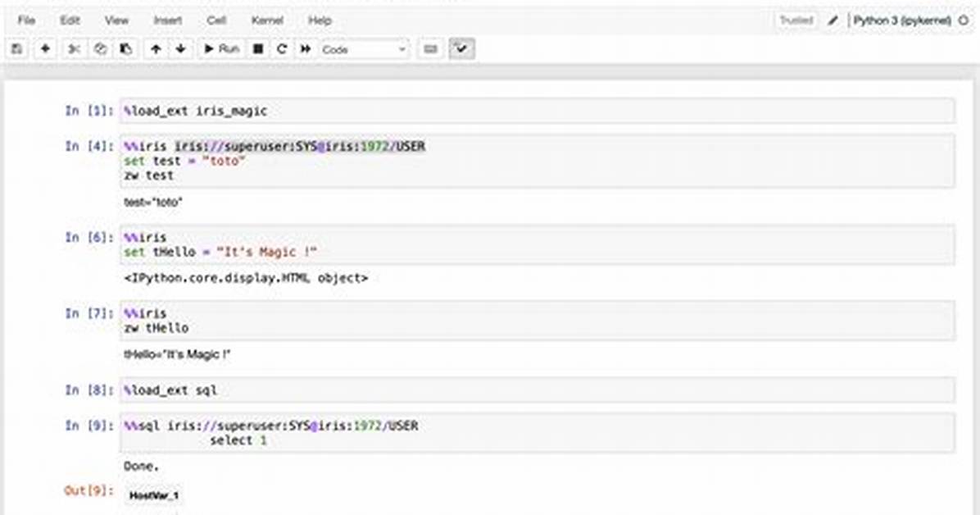Move selected cell up arrow
The image size is (980, 515).
[156, 49]
